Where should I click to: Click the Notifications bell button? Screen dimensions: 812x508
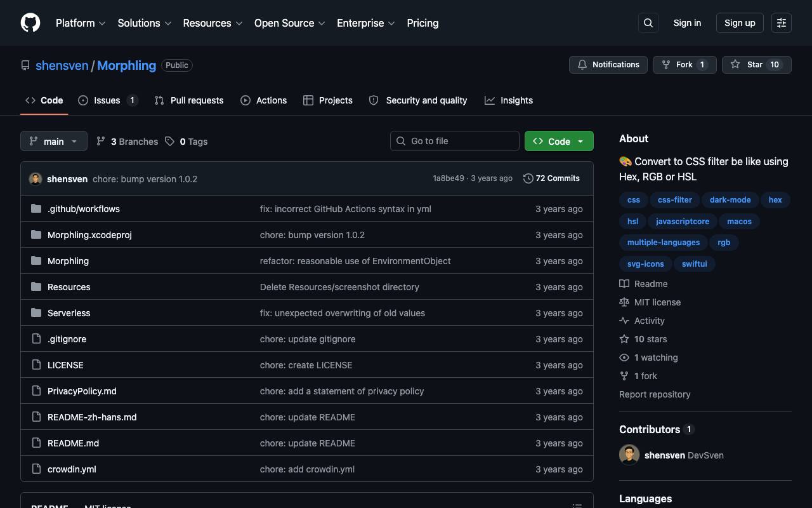pyautogui.click(x=608, y=65)
